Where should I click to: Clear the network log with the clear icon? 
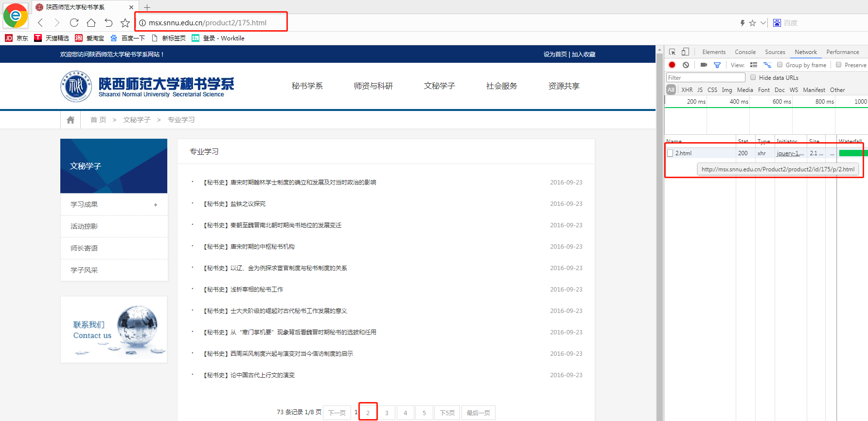tap(686, 65)
